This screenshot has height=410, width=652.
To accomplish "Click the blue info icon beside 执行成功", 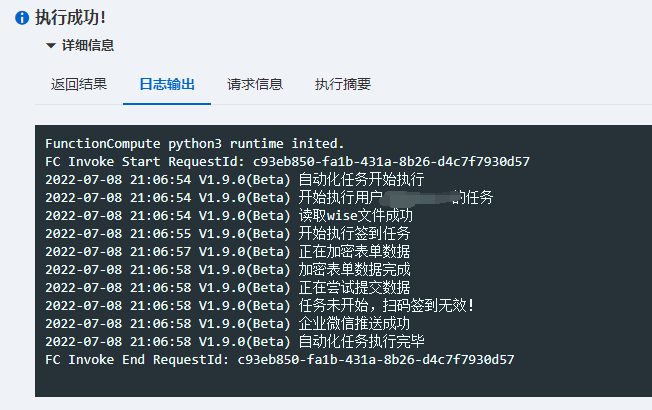I will (x=22, y=18).
